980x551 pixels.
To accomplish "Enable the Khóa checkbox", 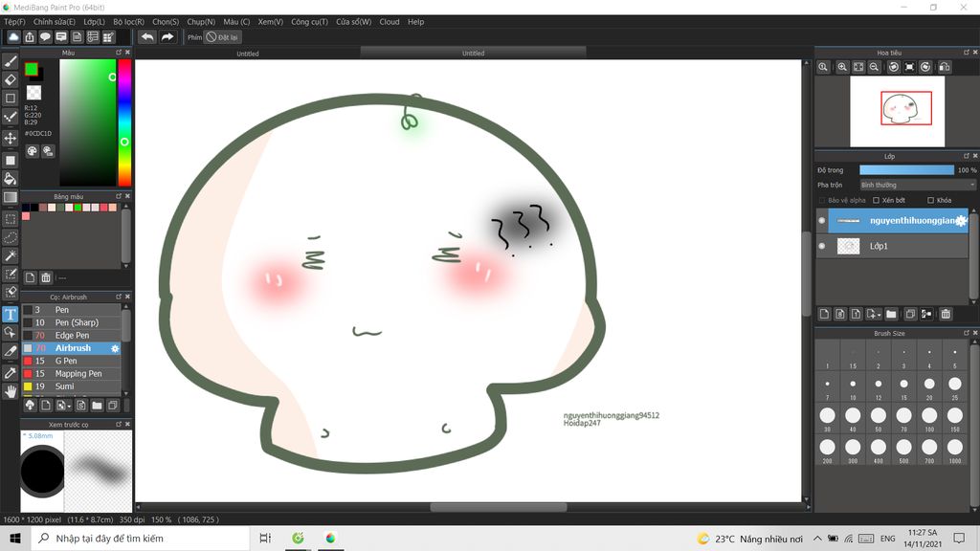I will (x=930, y=201).
